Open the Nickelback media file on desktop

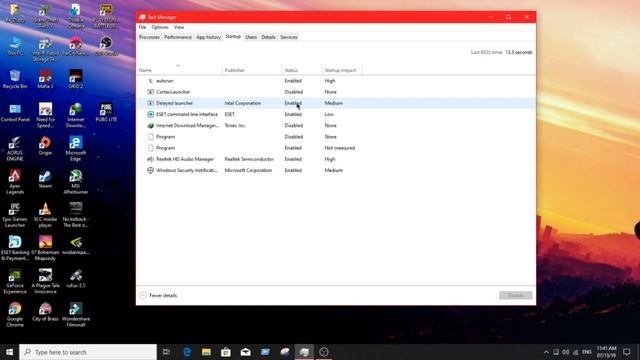tap(76, 216)
